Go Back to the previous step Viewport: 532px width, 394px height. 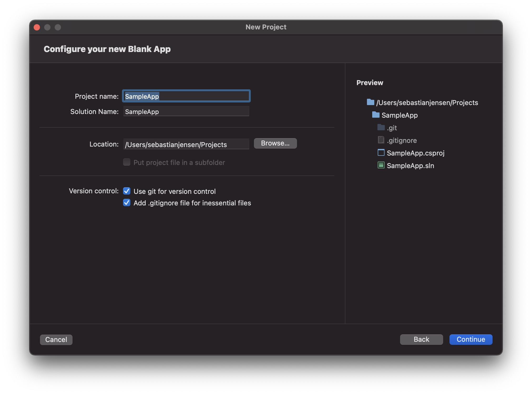pyautogui.click(x=421, y=339)
